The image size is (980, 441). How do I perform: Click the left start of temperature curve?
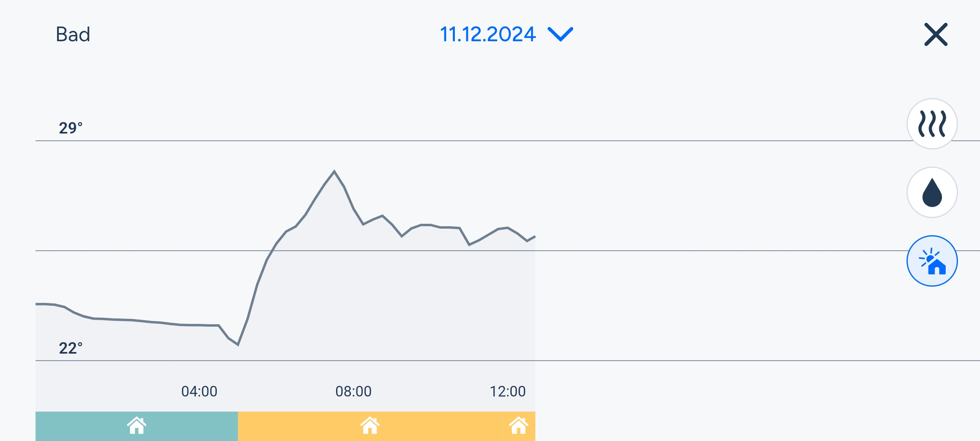pos(37,304)
